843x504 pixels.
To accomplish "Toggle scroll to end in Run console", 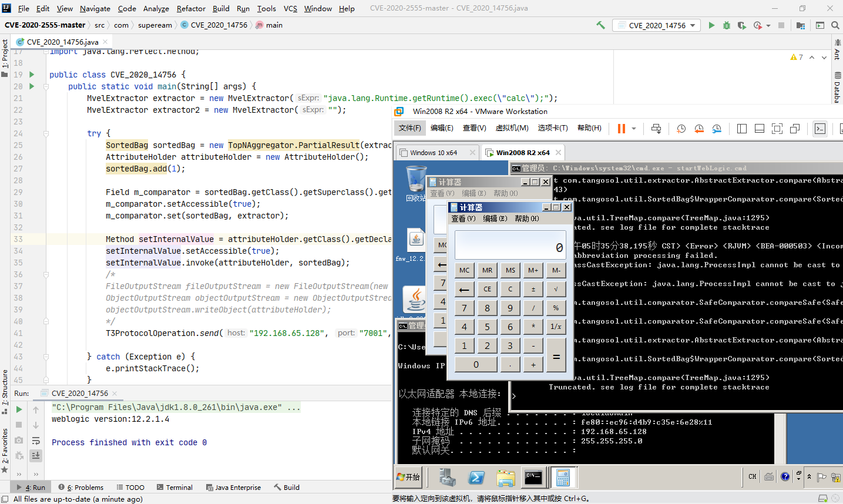I will tap(36, 455).
